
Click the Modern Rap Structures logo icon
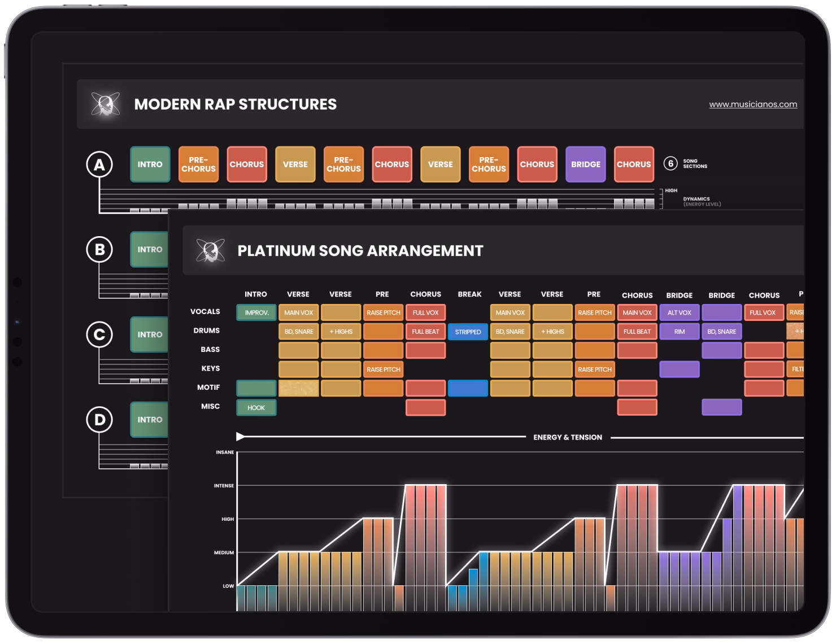coord(105,104)
